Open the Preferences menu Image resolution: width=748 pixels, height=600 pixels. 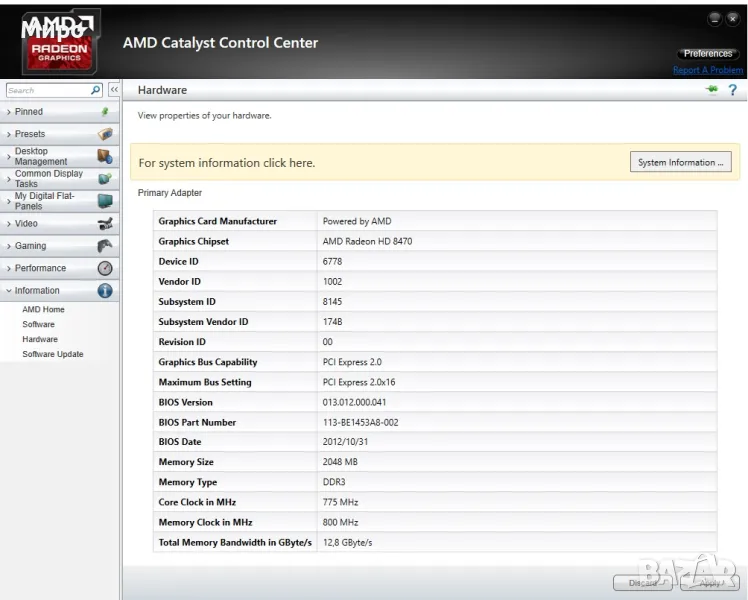click(x=707, y=53)
